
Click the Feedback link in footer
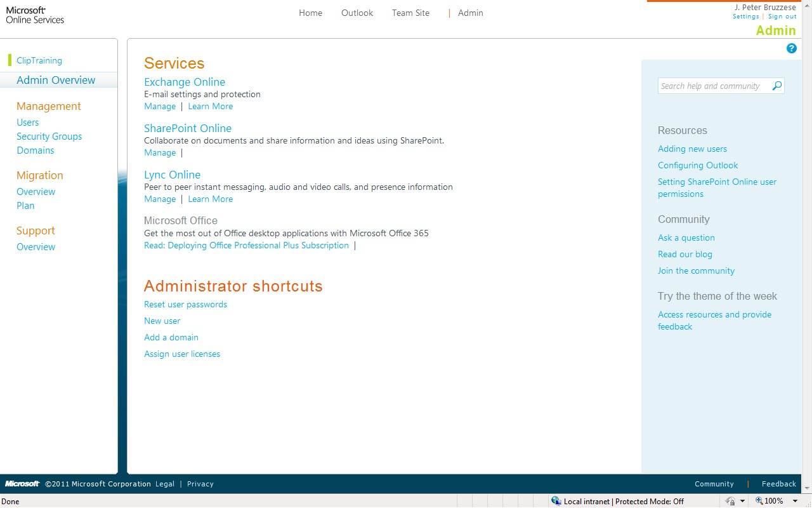pos(779,484)
